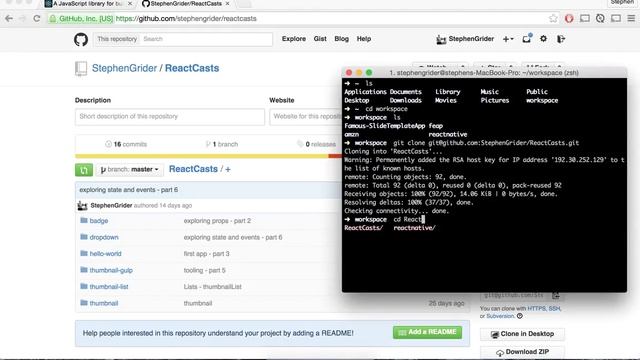Image resolution: width=640 pixels, height=360 pixels.
Task: Click the Short description input field
Action: (x=170, y=117)
